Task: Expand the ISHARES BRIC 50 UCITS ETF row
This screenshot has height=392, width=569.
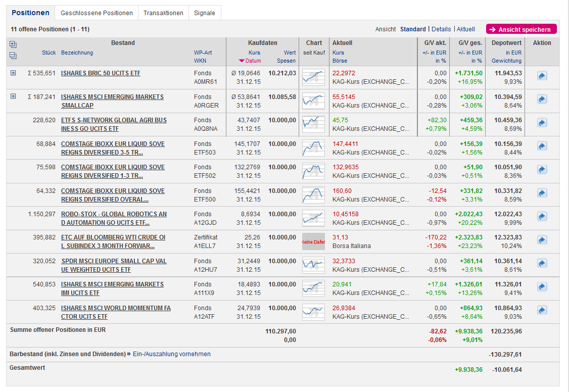Action: pos(13,73)
